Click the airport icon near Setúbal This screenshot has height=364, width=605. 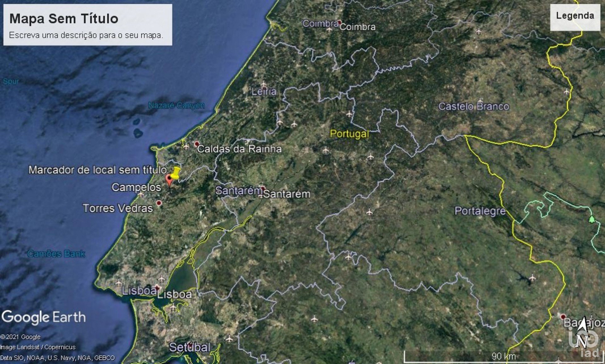point(229,339)
